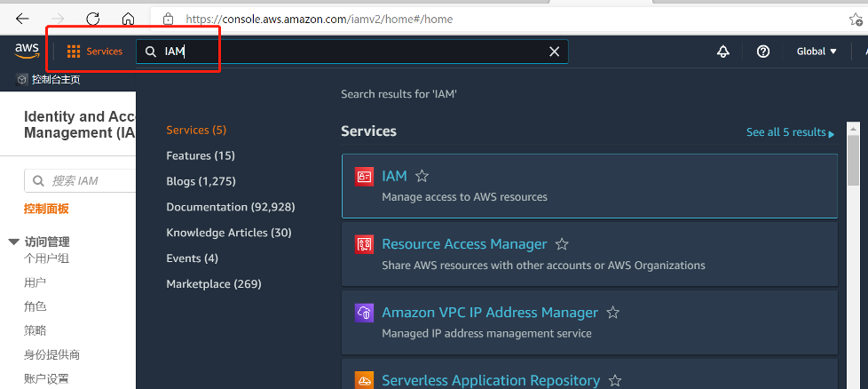Click the red IAM service icon
Viewport: 868px width, 389px height.
coord(364,177)
